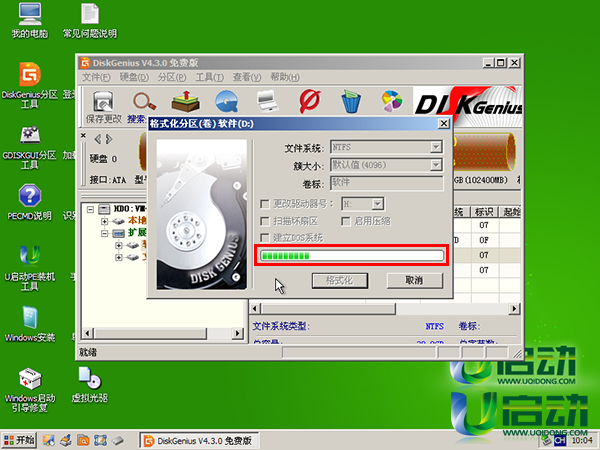
Task: Open Windows启动引导修复 desktop icon
Action: [30, 390]
